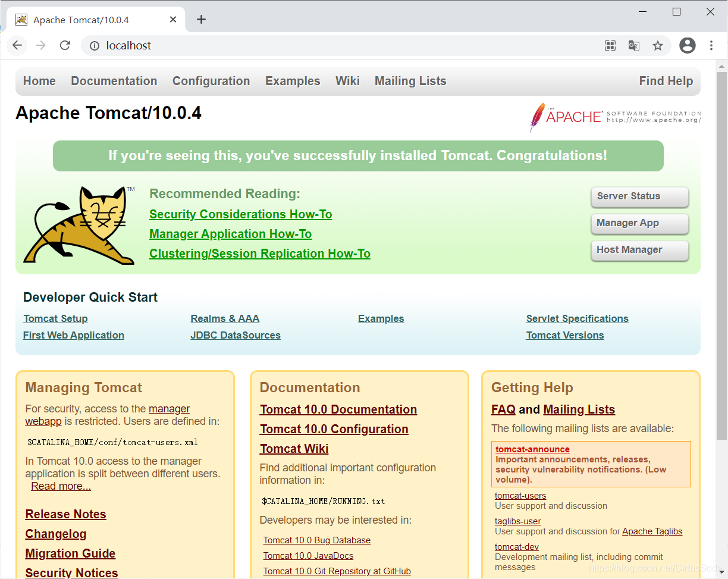Open the FAQ link in Getting Help
Screen dimensions: 728x579
[503, 409]
